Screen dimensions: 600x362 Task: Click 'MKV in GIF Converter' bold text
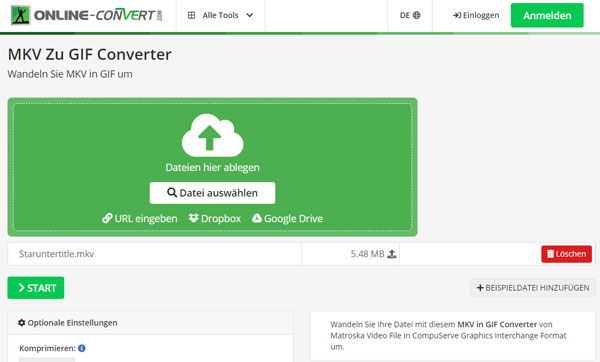497,324
